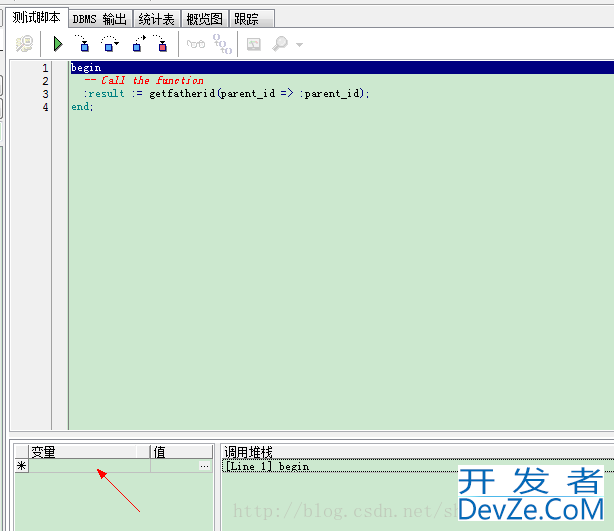Click the ellipsis button in value cell

204,466
